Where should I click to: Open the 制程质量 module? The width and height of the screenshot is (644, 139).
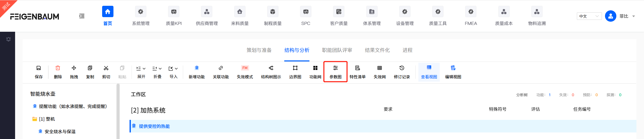(273, 16)
